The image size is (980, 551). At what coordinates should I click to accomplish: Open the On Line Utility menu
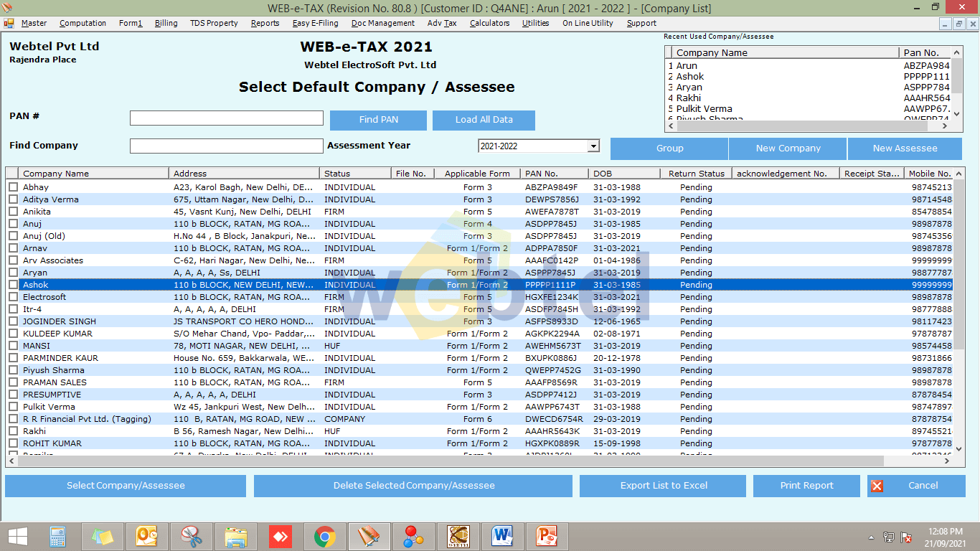(x=588, y=23)
